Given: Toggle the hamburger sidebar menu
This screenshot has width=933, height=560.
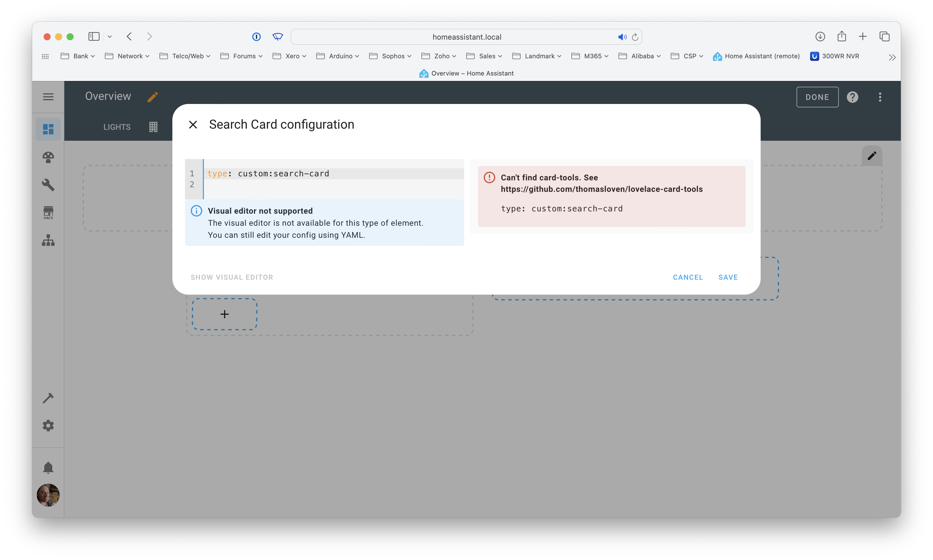Looking at the screenshot, I should click(x=48, y=97).
